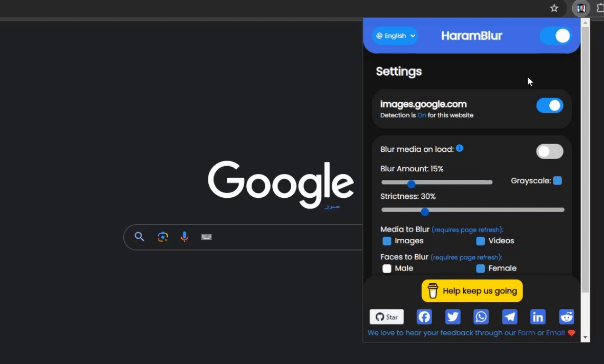Uncheck the Videos media checkbox
The width and height of the screenshot is (604, 364).
click(x=480, y=241)
